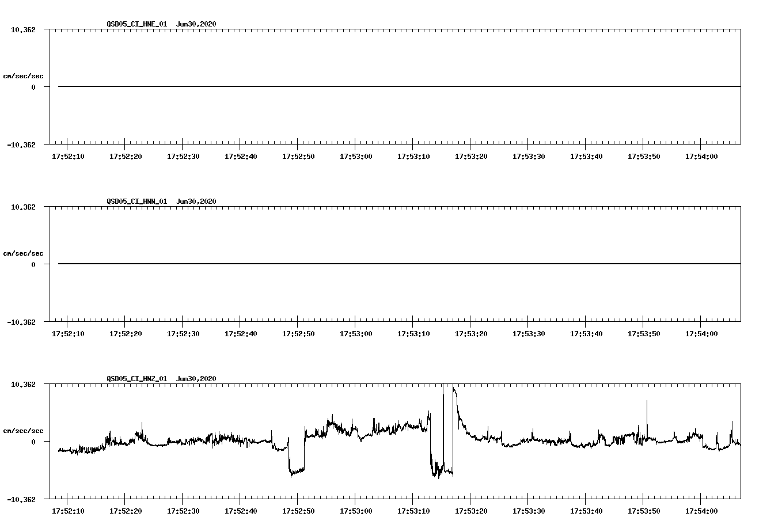Choose 17:53:40 timestamp below HNZ plot

(x=586, y=511)
